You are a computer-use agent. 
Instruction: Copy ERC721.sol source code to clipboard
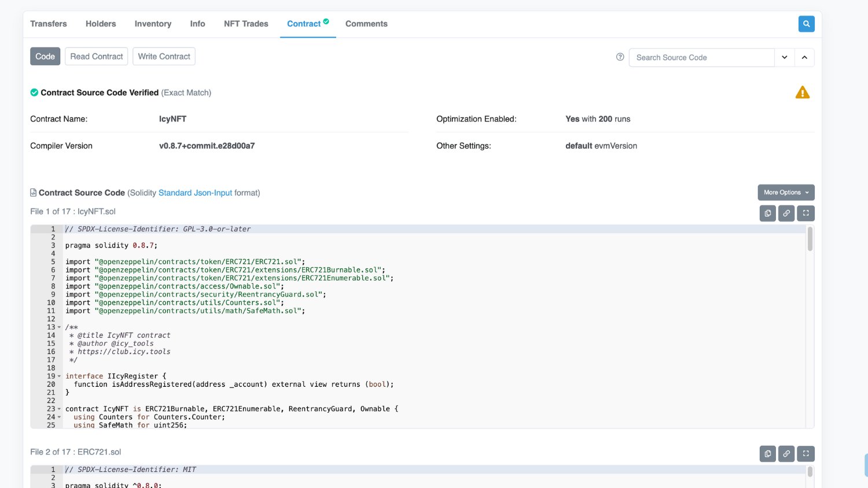(x=768, y=454)
